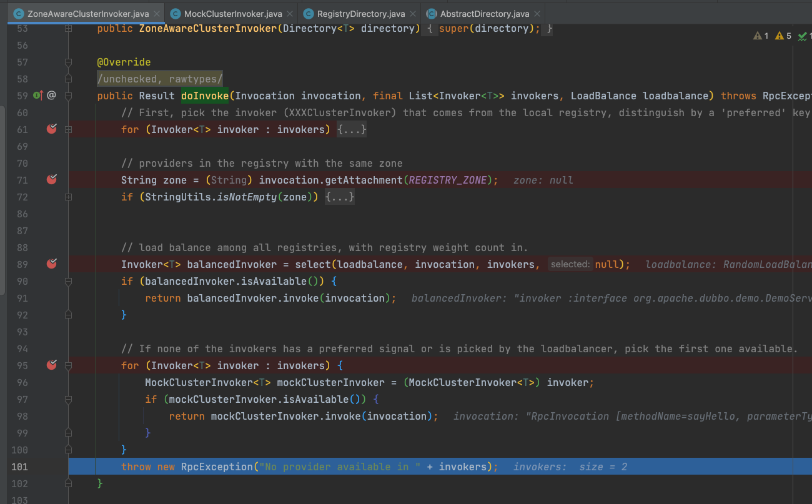The image size is (812, 504).
Task: Click the @Override annotation on line 57
Action: coord(124,62)
